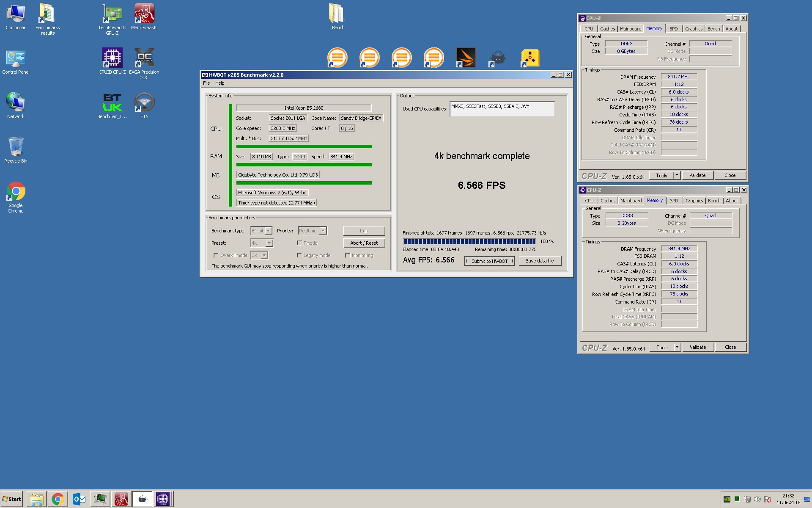Click the benchmark progress bar
This screenshot has height=508, width=812.
[469, 241]
